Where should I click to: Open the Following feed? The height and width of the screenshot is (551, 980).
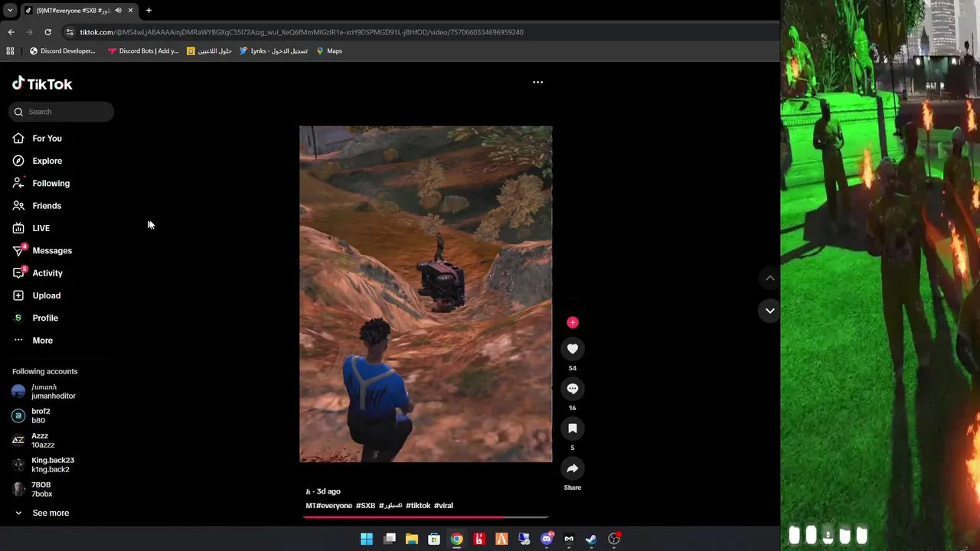41,183
